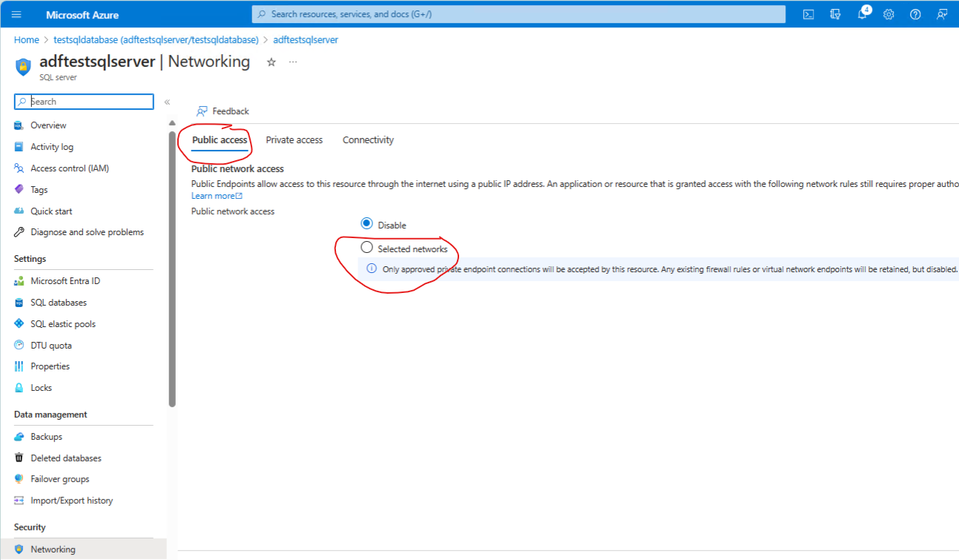This screenshot has height=560, width=959.
Task: Click the SQL elastic pools icon
Action: [x=19, y=324]
